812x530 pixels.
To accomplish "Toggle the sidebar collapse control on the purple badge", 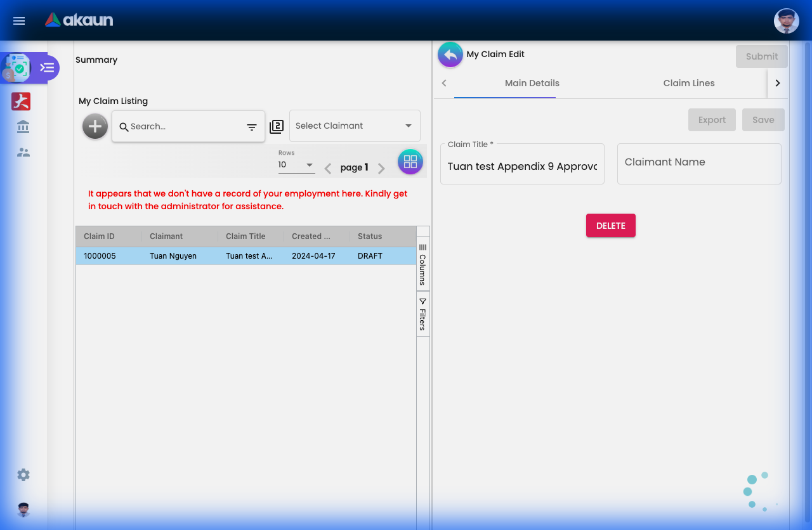I will [x=46, y=67].
